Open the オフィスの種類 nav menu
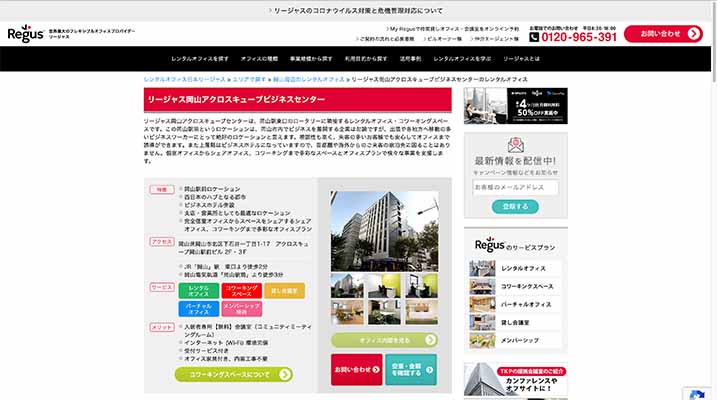The image size is (717, 400). coord(259,59)
